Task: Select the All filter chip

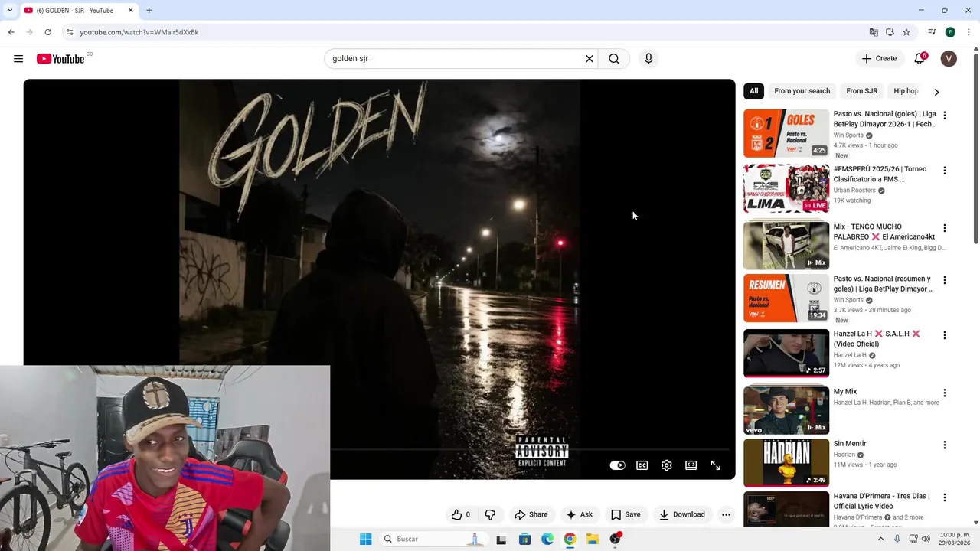Action: tap(753, 91)
